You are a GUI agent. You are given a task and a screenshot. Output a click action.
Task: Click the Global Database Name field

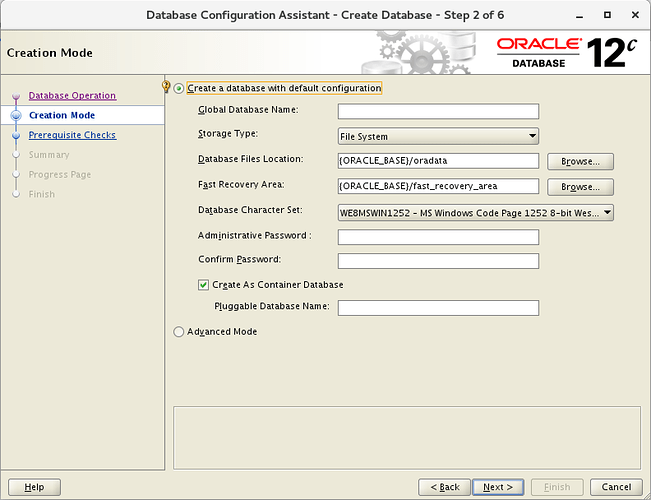(x=438, y=111)
